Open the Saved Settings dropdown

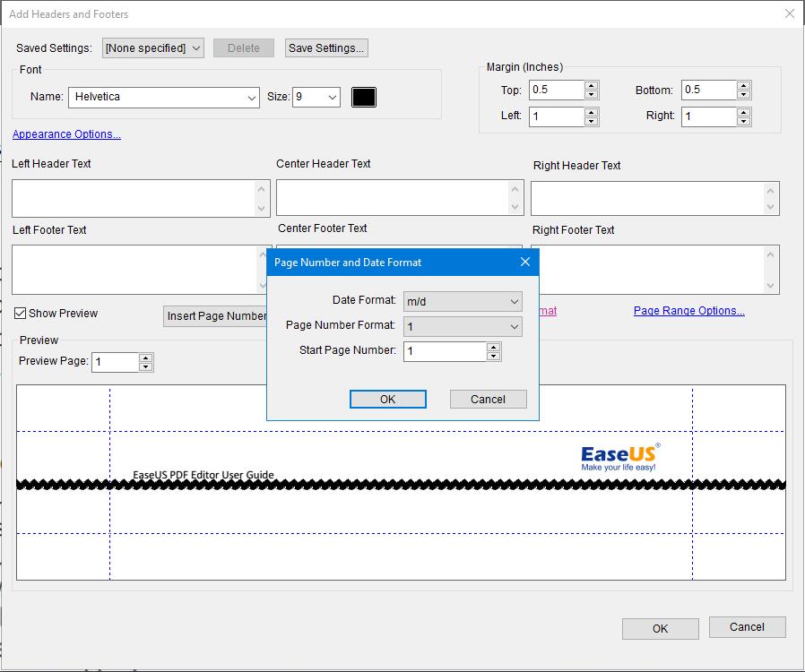pyautogui.click(x=152, y=47)
